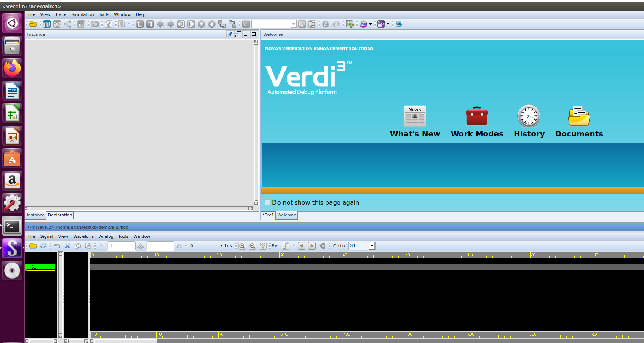Open the nWave waveform tool icon
The height and width of the screenshot is (343, 644).
pyautogui.click(x=46, y=24)
